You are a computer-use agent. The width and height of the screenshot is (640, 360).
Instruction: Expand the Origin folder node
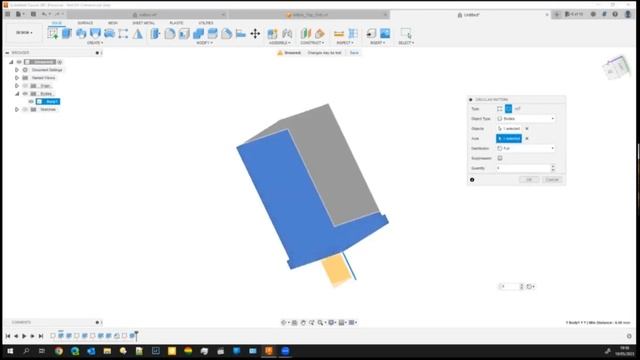17,86
